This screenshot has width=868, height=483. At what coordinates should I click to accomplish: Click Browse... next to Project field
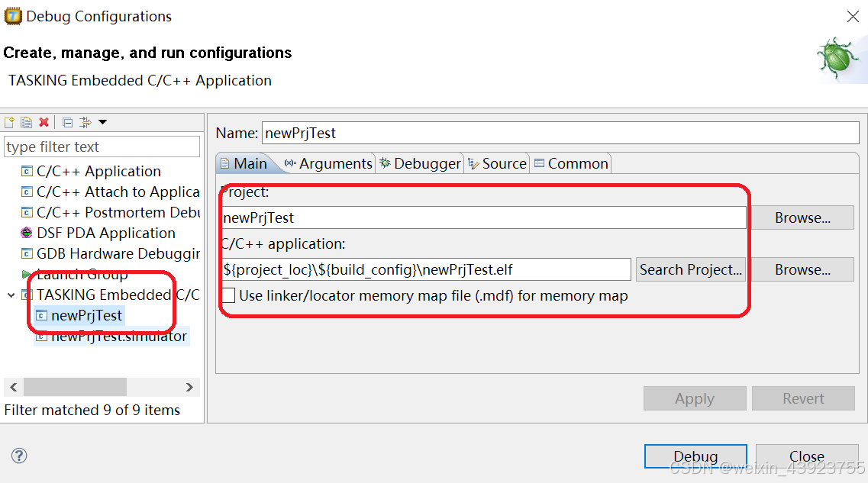click(x=802, y=218)
